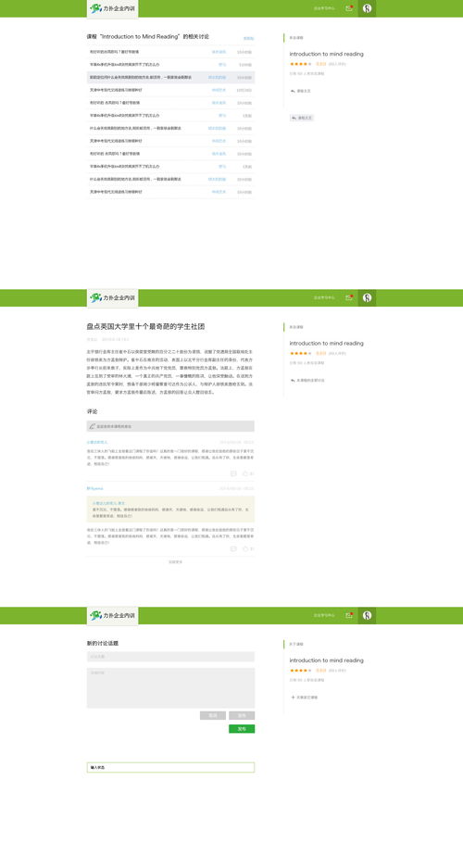463x868 pixels.
Task: Click the mail icon in the middle page header
Action: tap(348, 297)
